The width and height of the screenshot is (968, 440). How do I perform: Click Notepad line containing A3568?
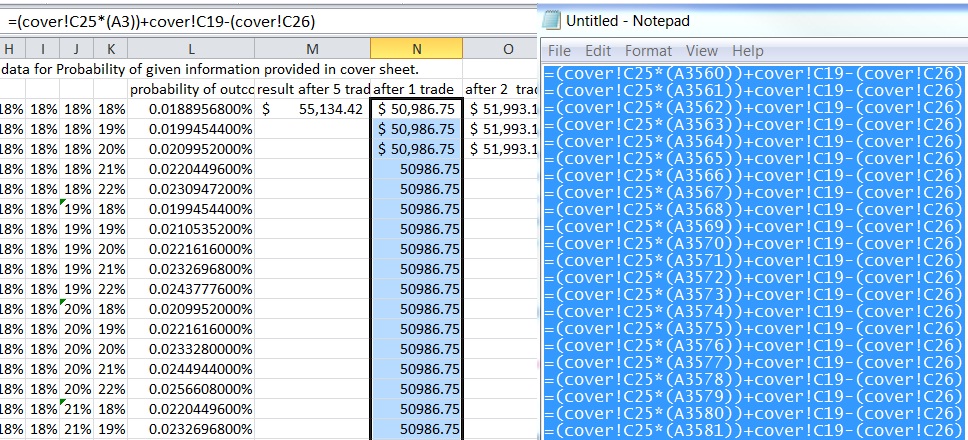pyautogui.click(x=754, y=209)
